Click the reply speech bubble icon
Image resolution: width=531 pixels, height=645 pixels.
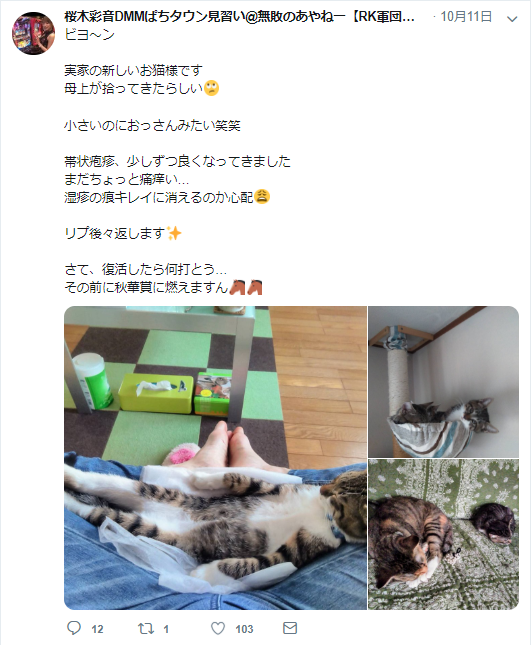(x=74, y=628)
